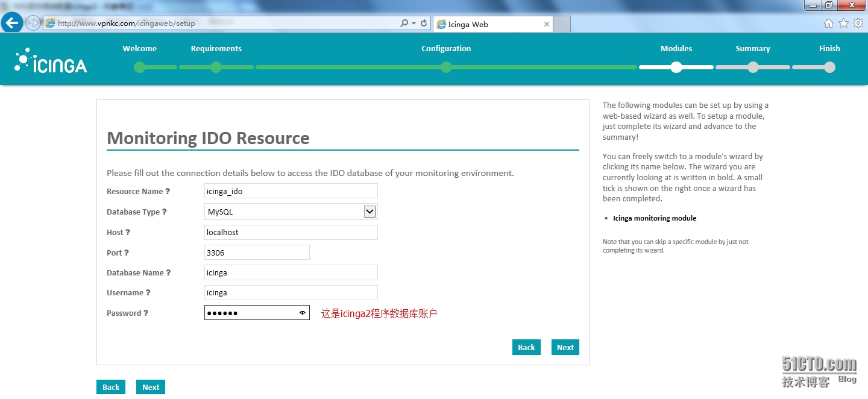Click the Back button inside the form
Image resolution: width=868 pixels, height=399 pixels.
pos(526,347)
